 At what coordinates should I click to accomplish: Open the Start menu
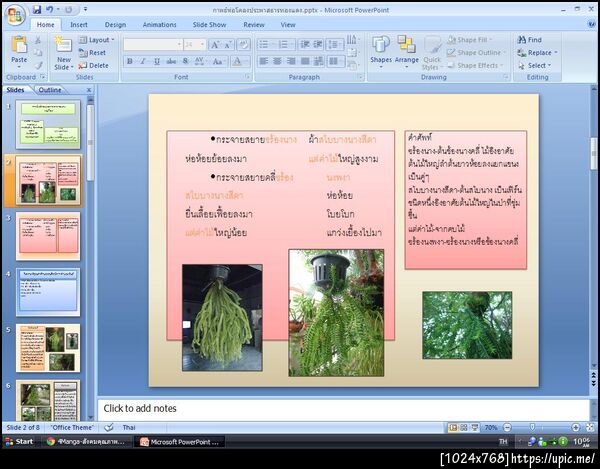tap(19, 441)
